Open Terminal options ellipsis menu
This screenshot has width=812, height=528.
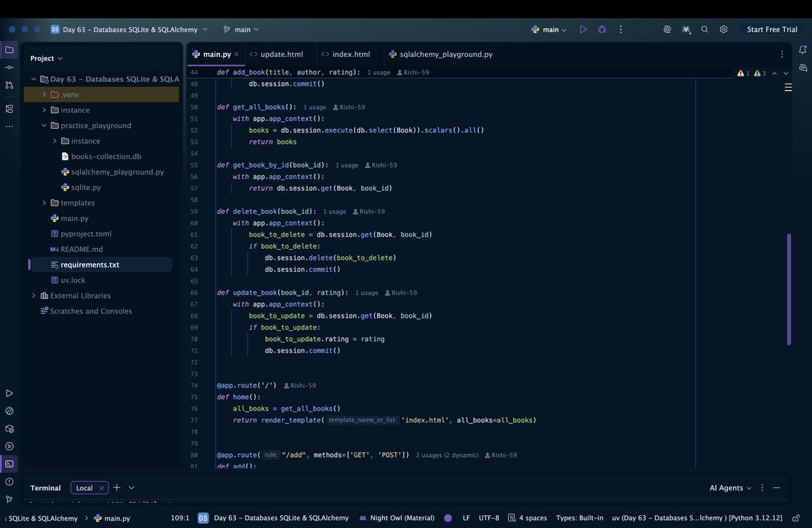click(761, 487)
